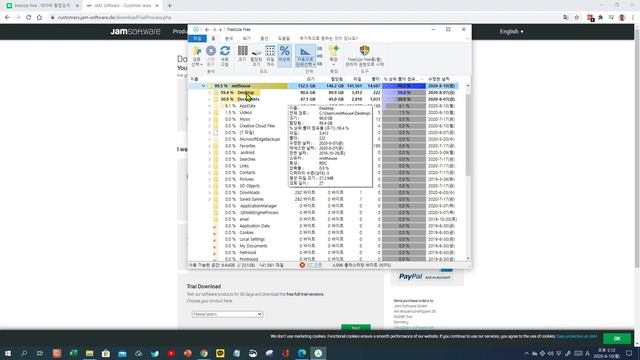640x360 pixels.
Task: Open the blue File tab in TreeSize
Action: tap(197, 38)
